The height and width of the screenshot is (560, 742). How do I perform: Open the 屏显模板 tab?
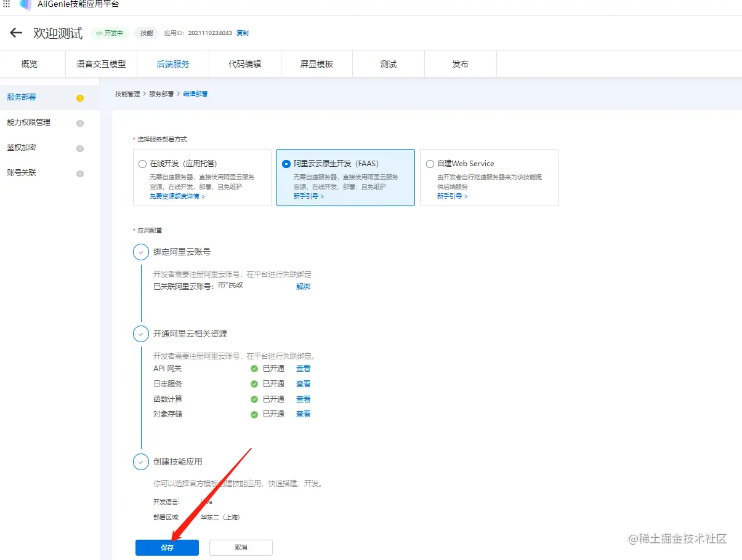coord(317,64)
